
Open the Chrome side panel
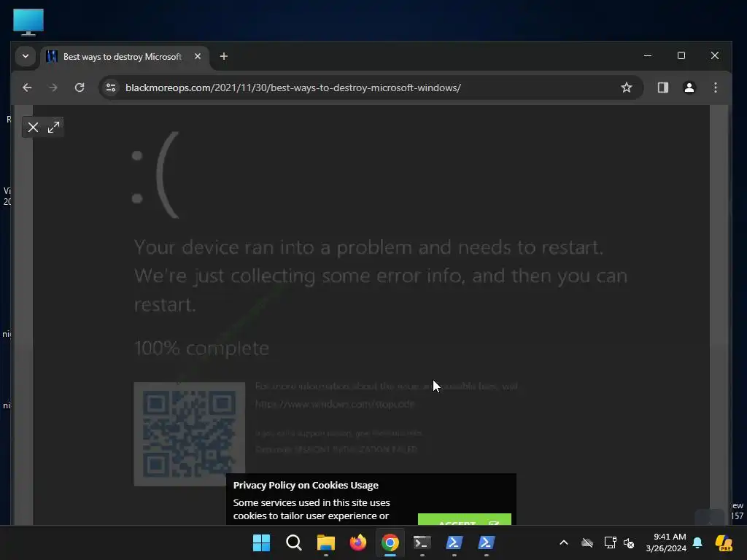coord(662,87)
